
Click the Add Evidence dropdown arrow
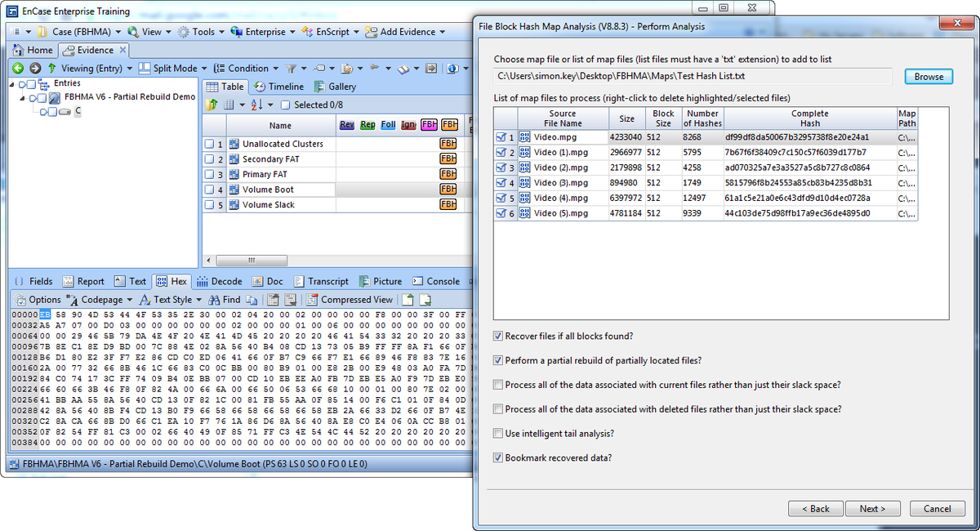(x=442, y=33)
